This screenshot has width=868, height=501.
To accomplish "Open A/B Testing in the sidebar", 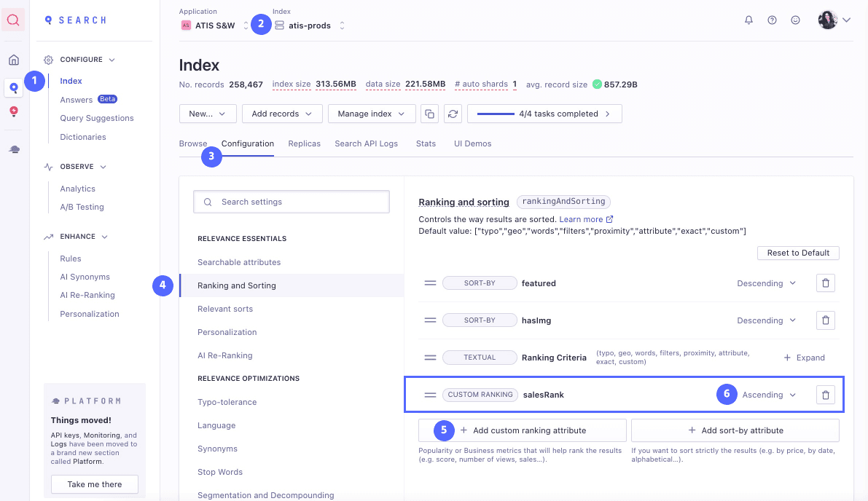I will click(82, 207).
